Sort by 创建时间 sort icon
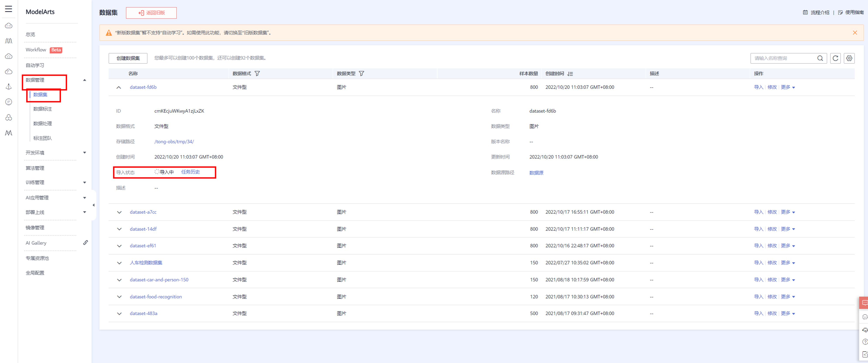This screenshot has width=868, height=363. (570, 74)
